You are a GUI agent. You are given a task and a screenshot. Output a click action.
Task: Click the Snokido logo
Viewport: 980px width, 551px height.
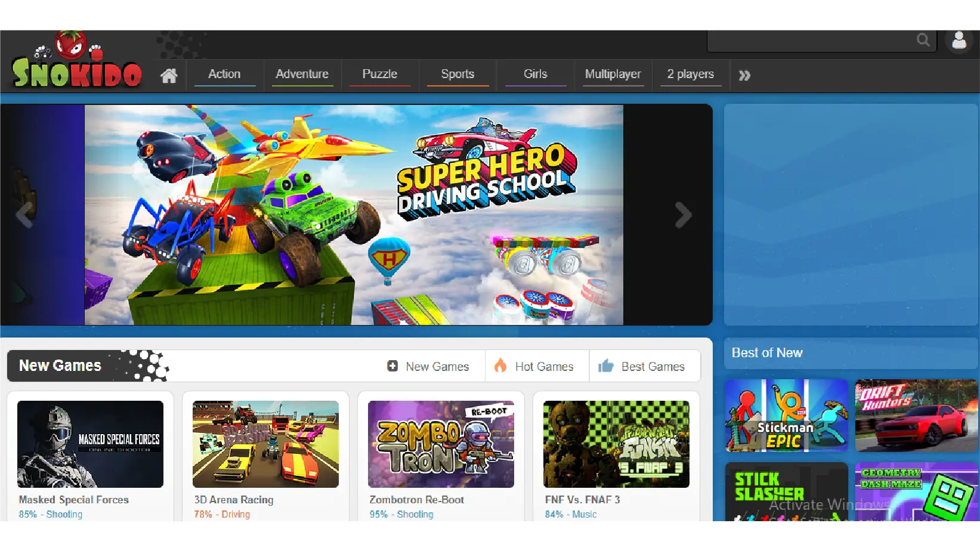coord(76,60)
